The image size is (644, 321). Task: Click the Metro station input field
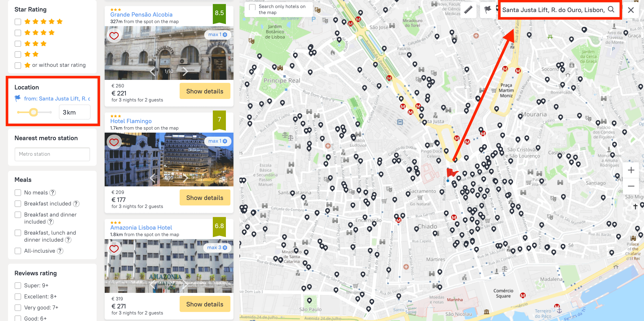tap(52, 154)
